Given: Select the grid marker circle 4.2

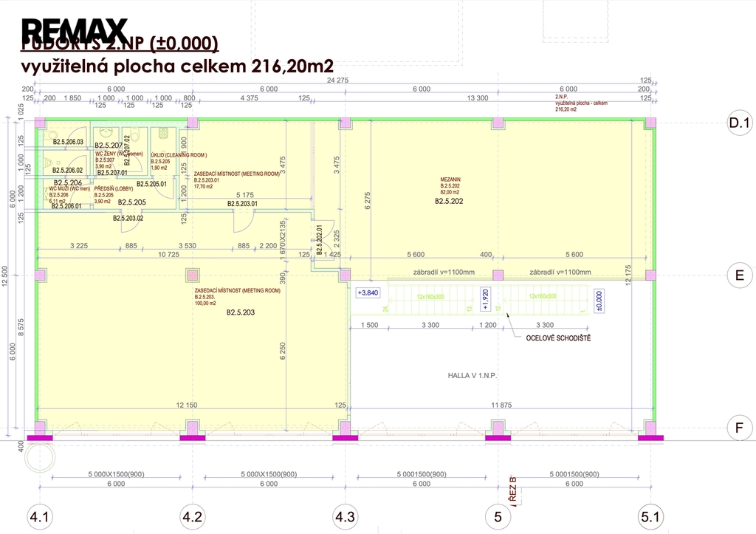Looking at the screenshot, I should [192, 518].
